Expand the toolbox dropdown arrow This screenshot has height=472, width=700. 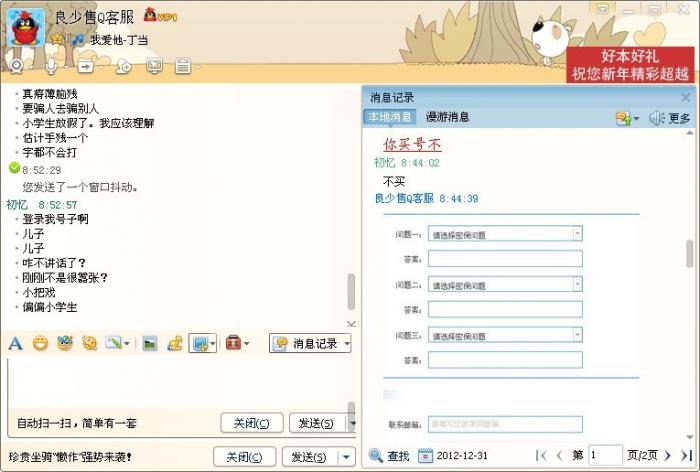pos(246,343)
